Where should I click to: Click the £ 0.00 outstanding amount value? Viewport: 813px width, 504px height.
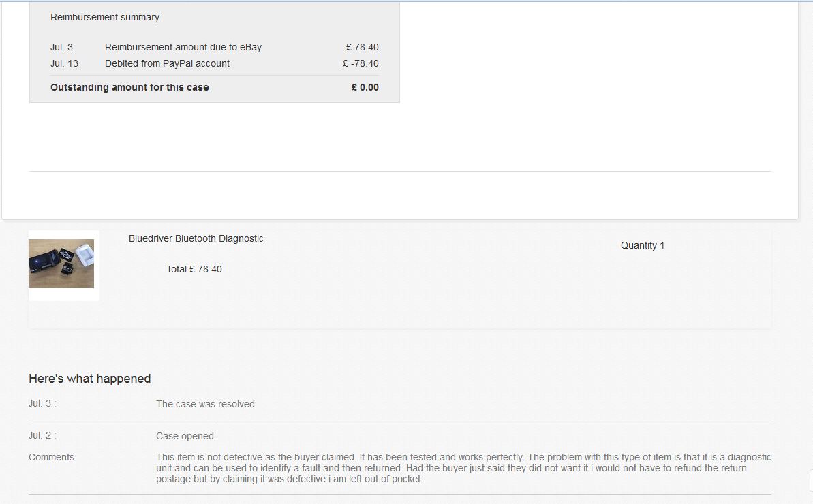pos(365,87)
